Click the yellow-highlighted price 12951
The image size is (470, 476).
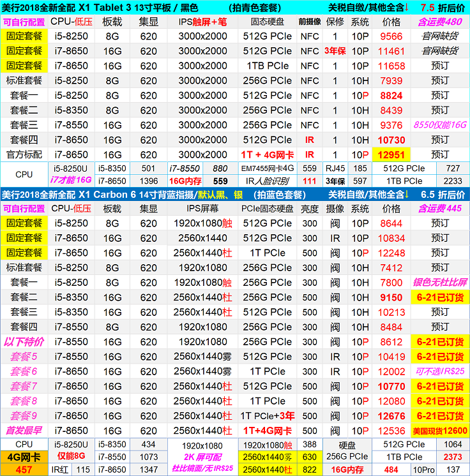(x=391, y=155)
